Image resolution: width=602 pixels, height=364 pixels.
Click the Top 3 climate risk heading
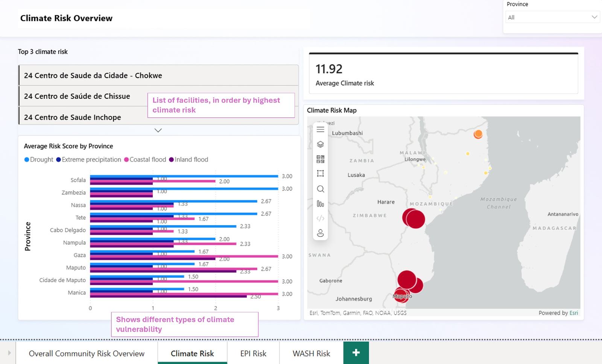pyautogui.click(x=43, y=52)
